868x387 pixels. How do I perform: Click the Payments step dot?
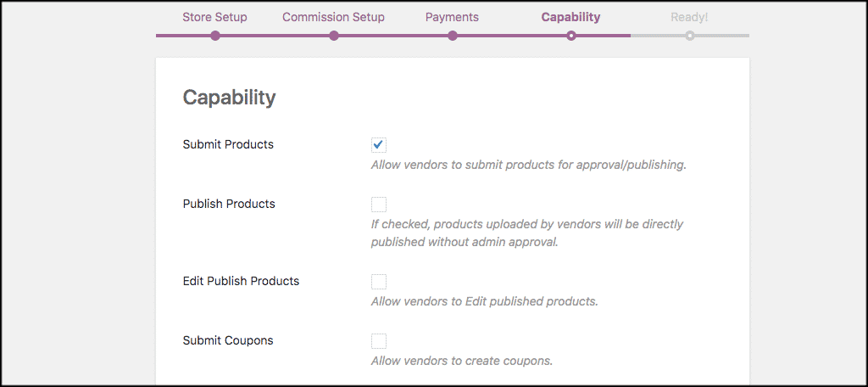(x=453, y=36)
